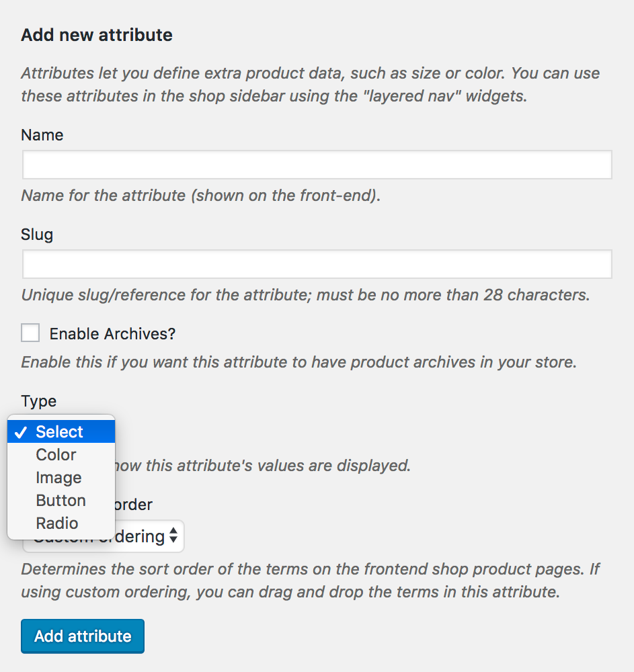Click the checkmark icon beside Select
The image size is (634, 672).
pyautogui.click(x=21, y=432)
